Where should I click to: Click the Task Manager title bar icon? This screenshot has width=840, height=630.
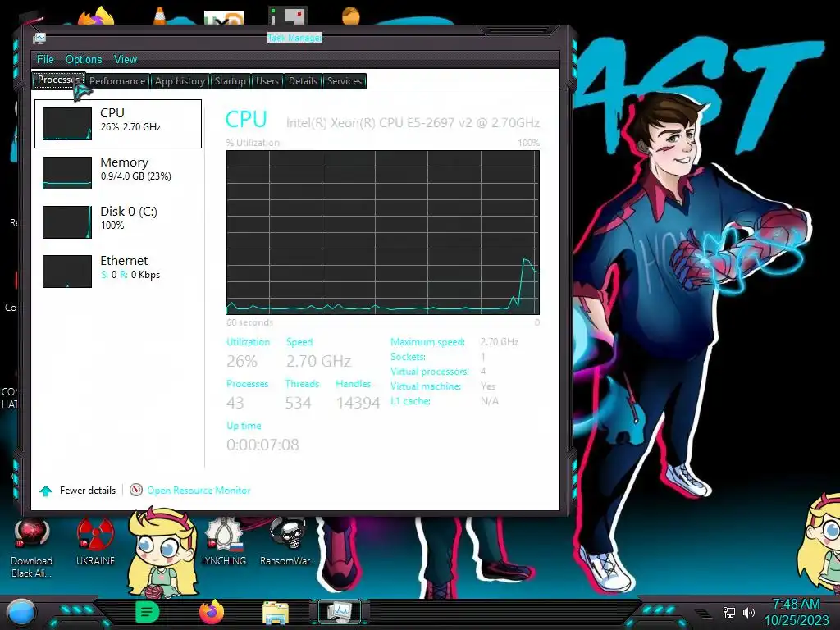pos(39,38)
